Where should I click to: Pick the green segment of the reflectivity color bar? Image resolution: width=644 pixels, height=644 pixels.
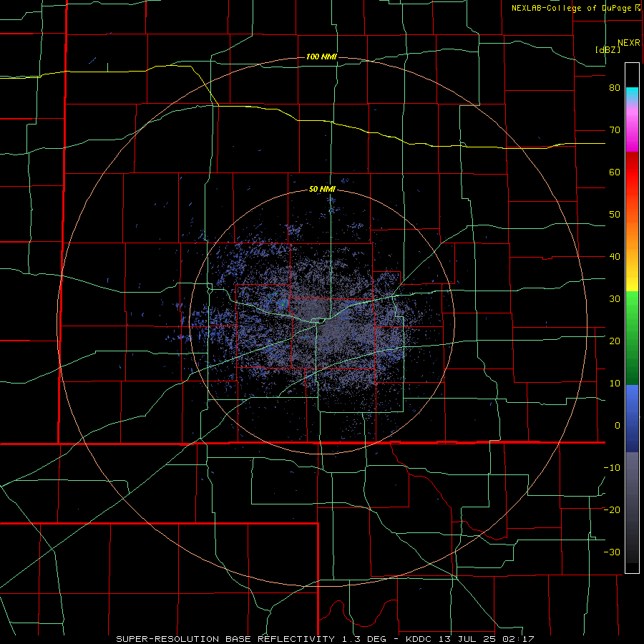click(x=632, y=338)
